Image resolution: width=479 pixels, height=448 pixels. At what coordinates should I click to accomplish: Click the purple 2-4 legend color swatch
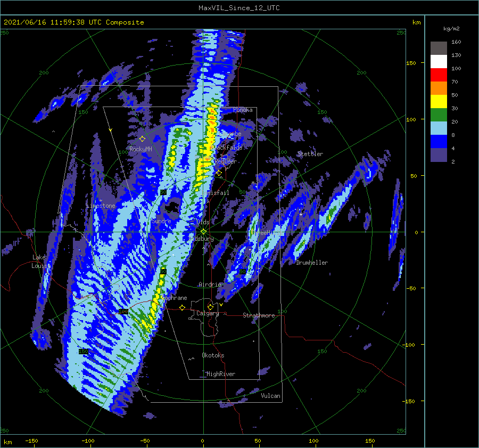point(439,154)
